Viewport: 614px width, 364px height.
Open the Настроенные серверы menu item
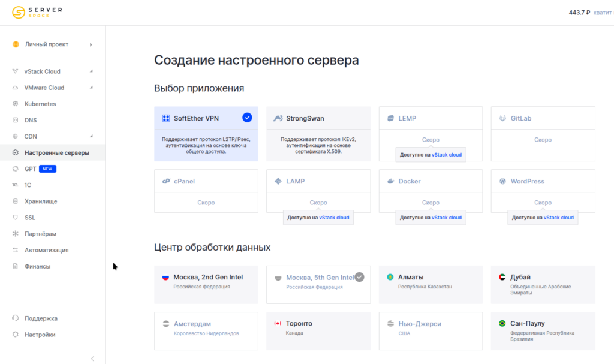click(x=56, y=153)
